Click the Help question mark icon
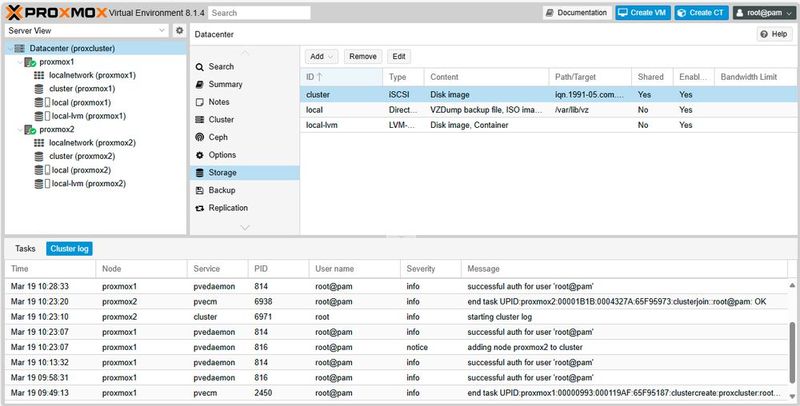The height and width of the screenshot is (406, 800). click(x=764, y=34)
